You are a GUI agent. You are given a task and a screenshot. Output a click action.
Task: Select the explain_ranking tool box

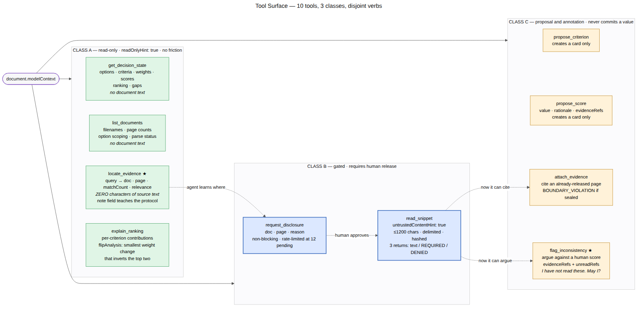pos(127,245)
